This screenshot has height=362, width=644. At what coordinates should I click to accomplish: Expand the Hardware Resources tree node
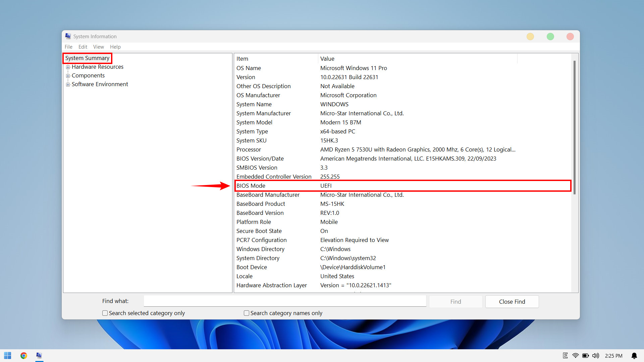68,67
